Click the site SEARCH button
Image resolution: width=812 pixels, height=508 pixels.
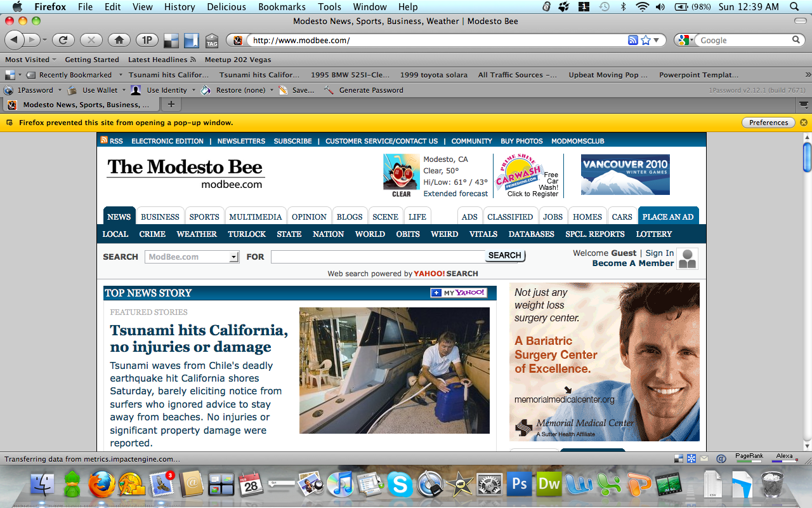505,255
